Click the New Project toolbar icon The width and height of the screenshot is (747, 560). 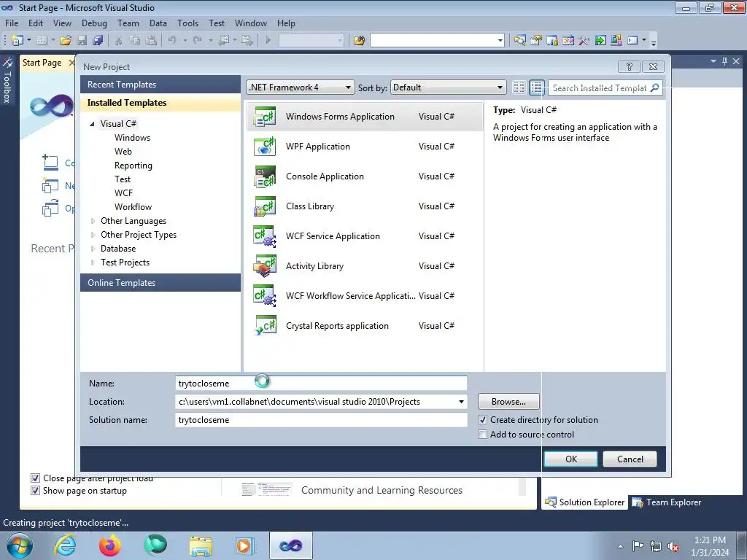coord(18,41)
